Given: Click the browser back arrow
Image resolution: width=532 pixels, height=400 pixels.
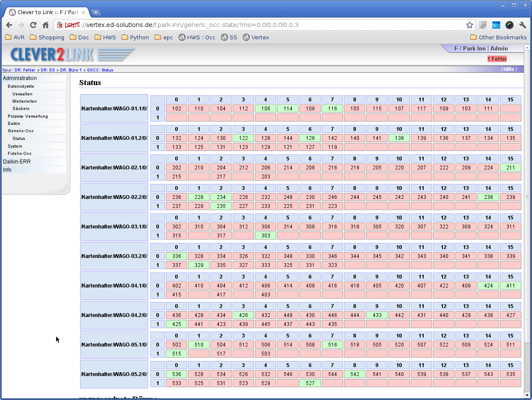Looking at the screenshot, I should coord(9,25).
